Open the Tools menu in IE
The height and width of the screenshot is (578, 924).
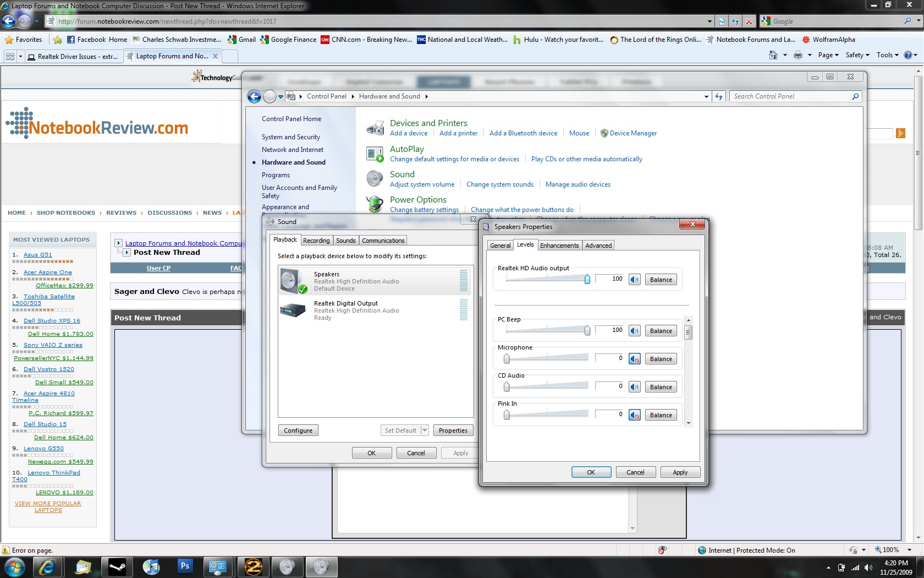pyautogui.click(x=888, y=55)
